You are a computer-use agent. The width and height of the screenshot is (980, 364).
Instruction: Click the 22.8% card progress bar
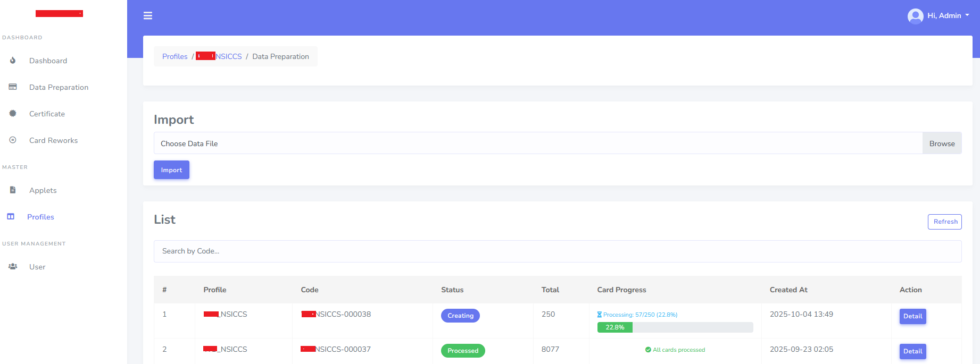pyautogui.click(x=675, y=327)
